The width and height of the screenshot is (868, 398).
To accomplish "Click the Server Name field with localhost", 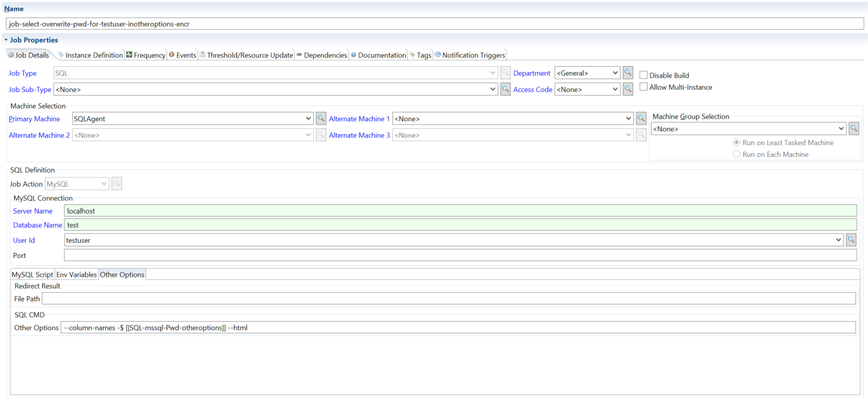I will click(460, 211).
